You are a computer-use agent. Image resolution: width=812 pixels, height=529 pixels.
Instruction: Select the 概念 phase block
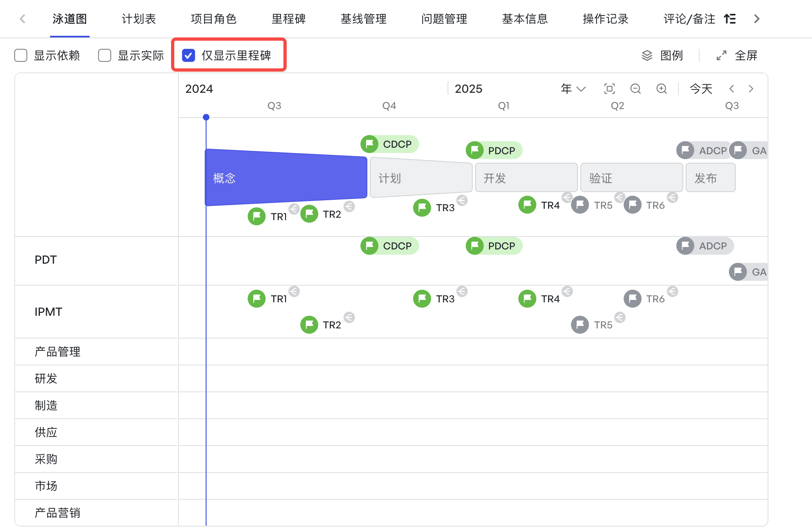point(286,177)
